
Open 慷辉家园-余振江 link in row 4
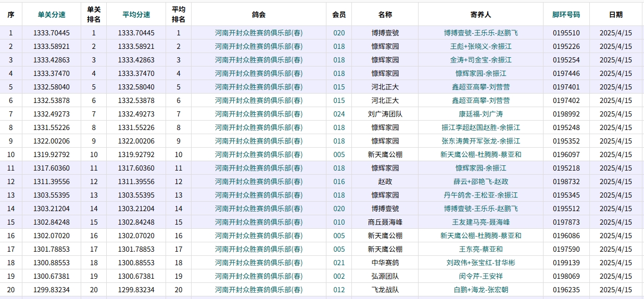click(481, 73)
